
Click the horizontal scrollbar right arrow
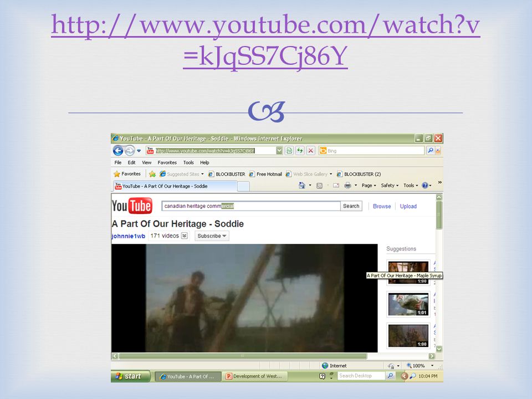[432, 356]
